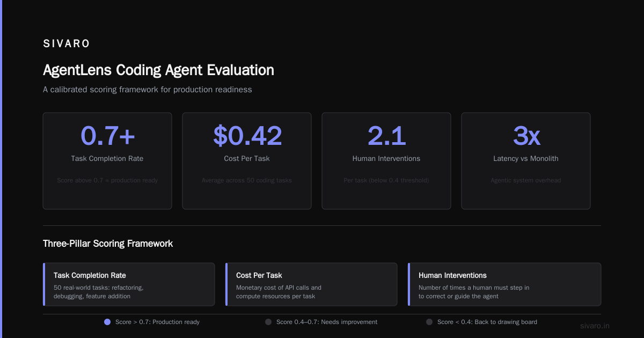Click 'Score > 0.7: Production ready' legend text
The image size is (644, 338).
[157, 322]
